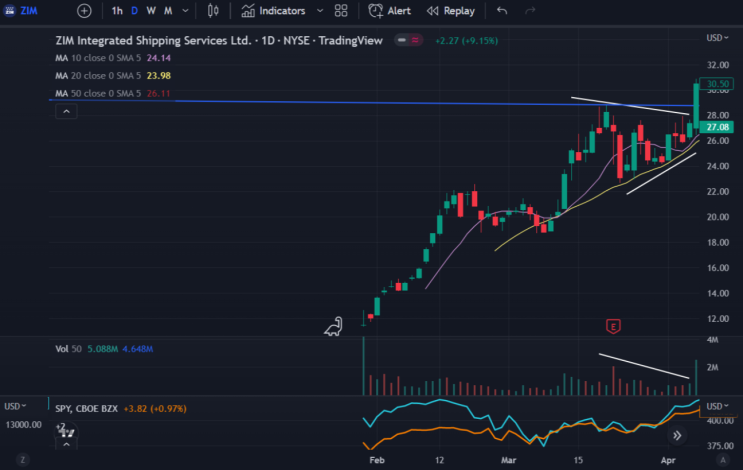The image size is (743, 470).
Task: Start bar Replay mode
Action: pos(451,10)
